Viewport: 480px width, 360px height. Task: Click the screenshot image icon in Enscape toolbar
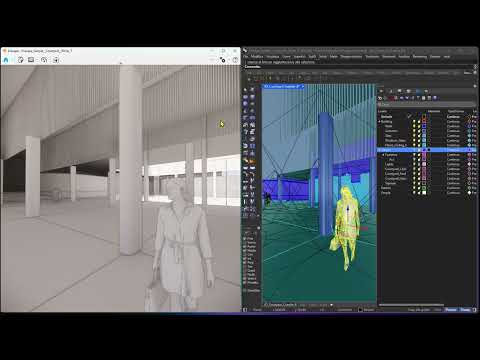pyautogui.click(x=31, y=60)
